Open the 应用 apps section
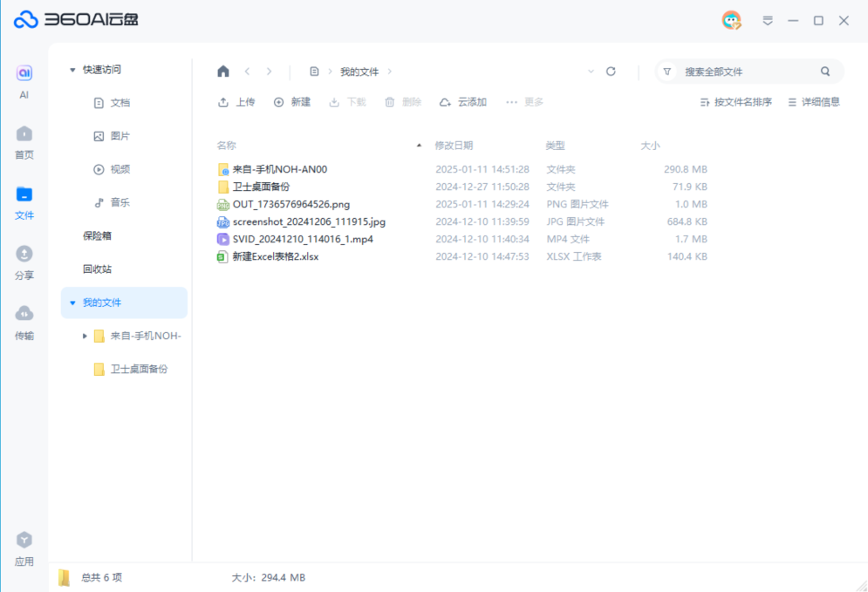The width and height of the screenshot is (868, 592). coord(24,549)
